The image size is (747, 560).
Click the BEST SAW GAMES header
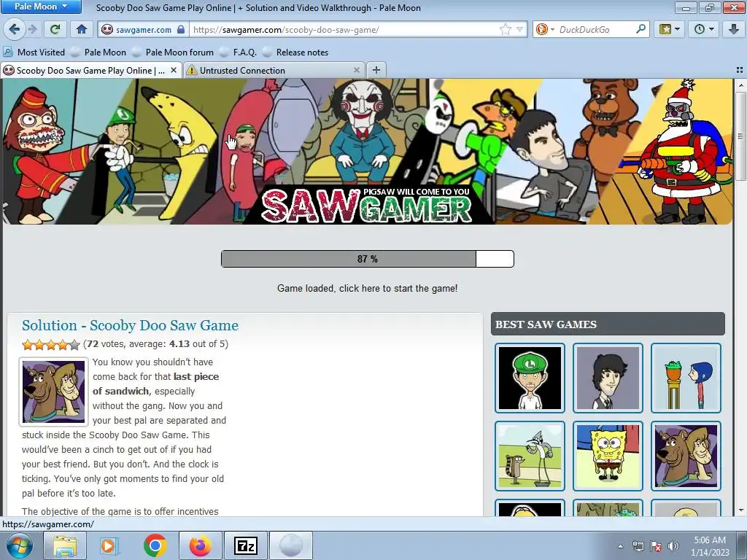pyautogui.click(x=608, y=324)
